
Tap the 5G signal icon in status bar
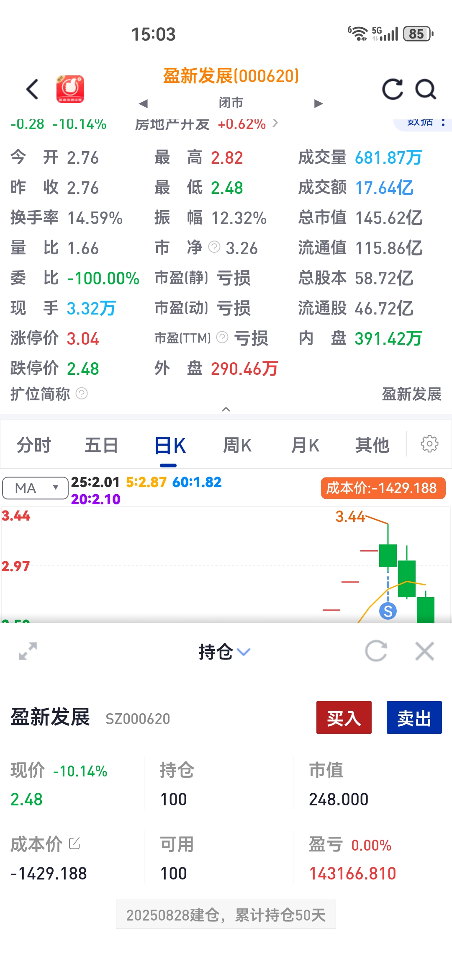click(385, 34)
